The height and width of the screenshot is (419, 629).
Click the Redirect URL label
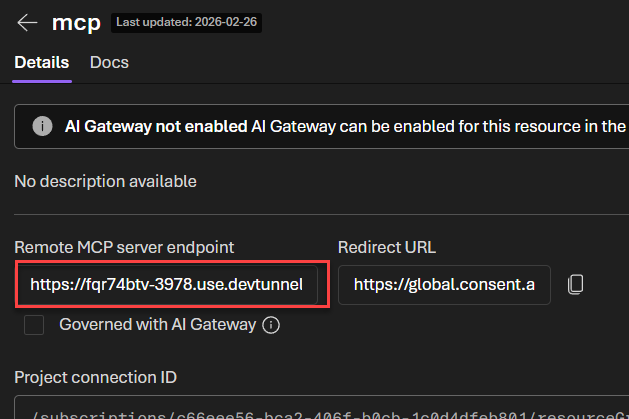(387, 247)
